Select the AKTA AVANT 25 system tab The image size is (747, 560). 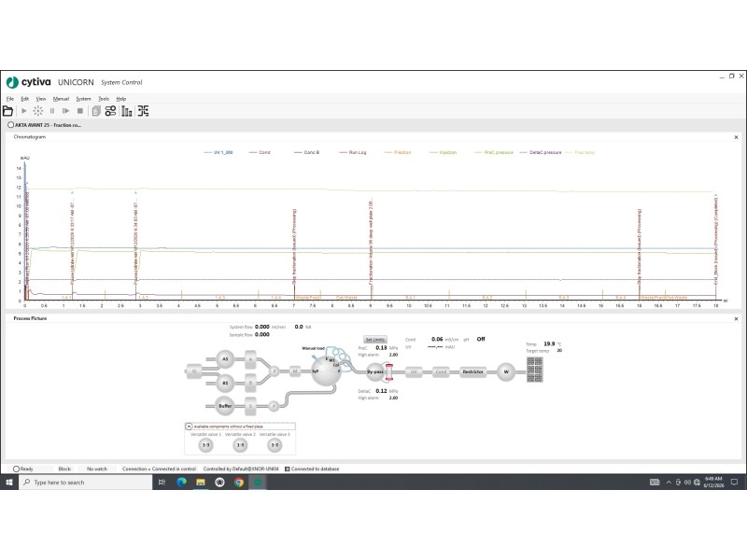pos(44,125)
